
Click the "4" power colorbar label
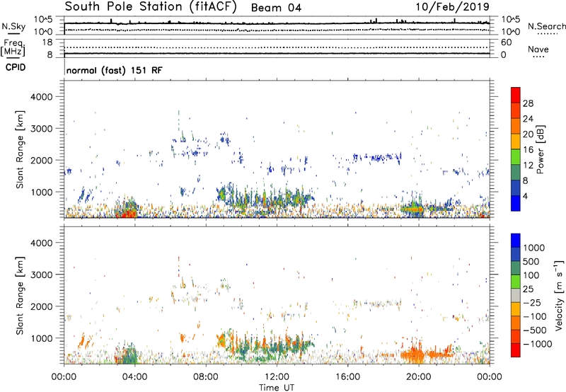[525, 197]
